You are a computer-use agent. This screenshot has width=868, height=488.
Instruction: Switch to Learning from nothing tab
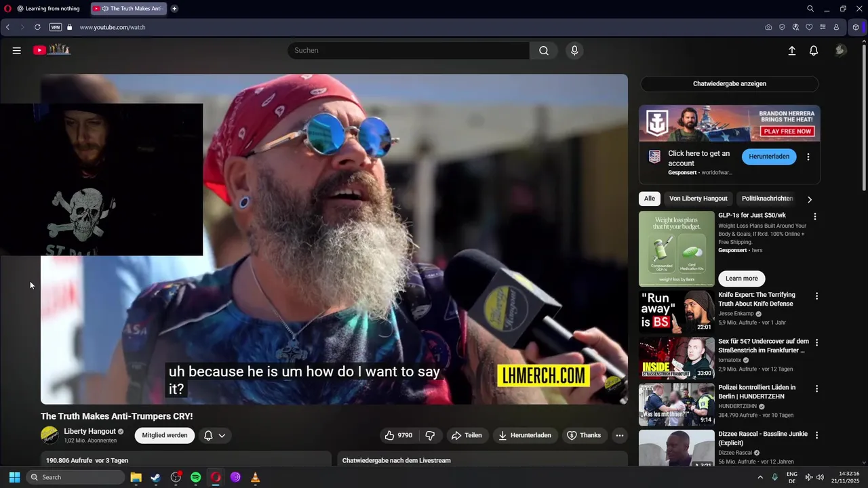tap(47, 9)
